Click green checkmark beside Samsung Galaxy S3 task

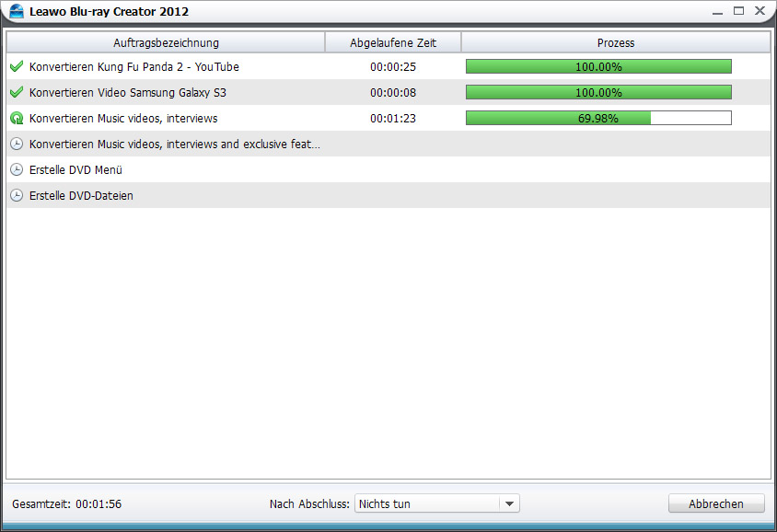[17, 92]
